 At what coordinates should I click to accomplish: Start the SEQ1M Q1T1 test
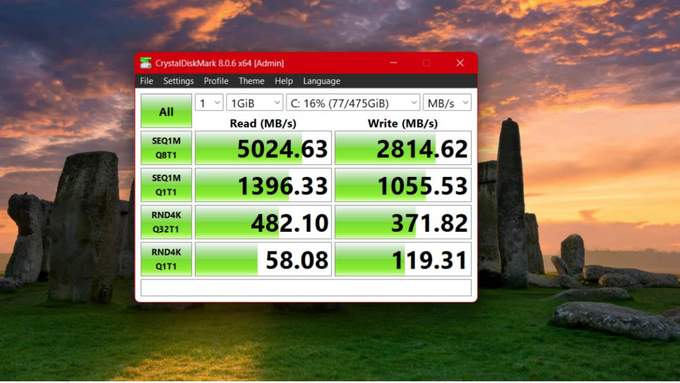pos(166,185)
